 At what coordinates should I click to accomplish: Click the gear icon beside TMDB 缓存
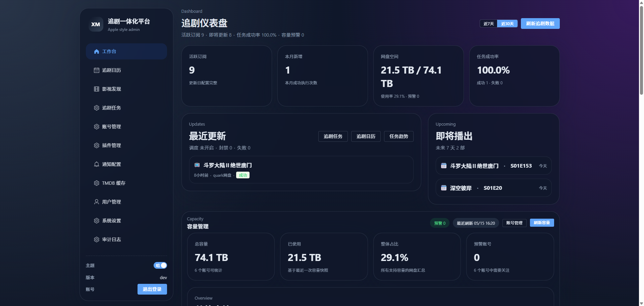tap(97, 183)
